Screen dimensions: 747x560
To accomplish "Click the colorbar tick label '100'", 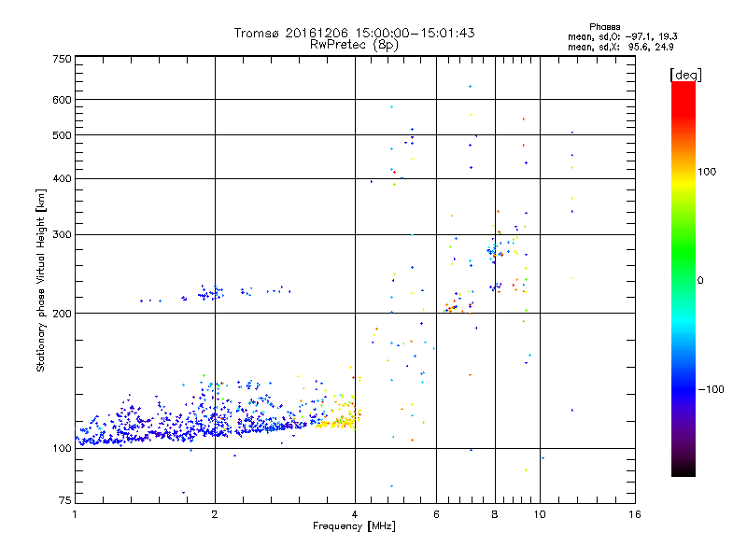I will [707, 172].
